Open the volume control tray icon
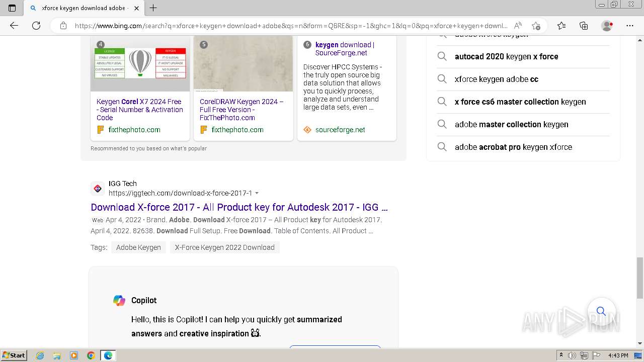Image resolution: width=644 pixels, height=362 pixels. (x=573, y=355)
